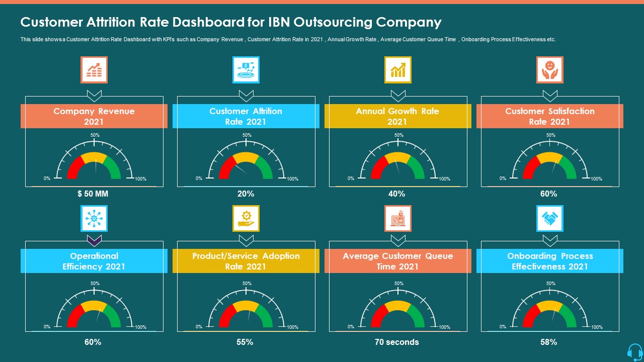Click the Onboarding Process handshake icon
The image size is (644, 362).
(550, 218)
